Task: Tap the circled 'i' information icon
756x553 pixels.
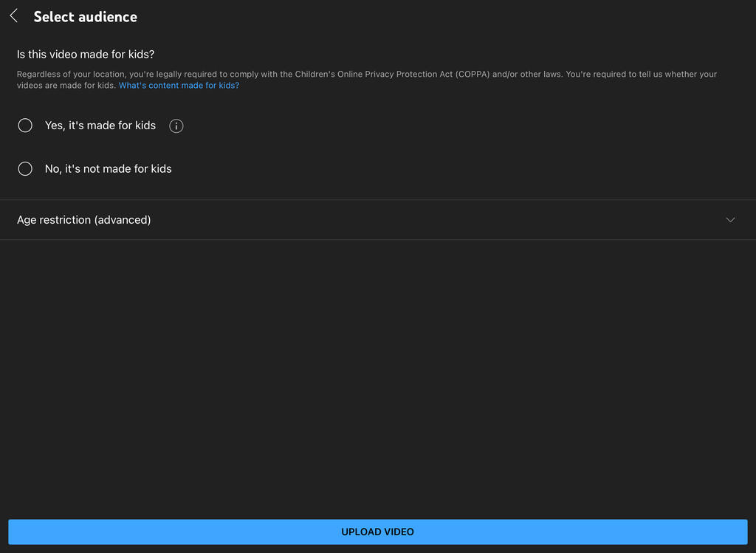Action: 176,126
